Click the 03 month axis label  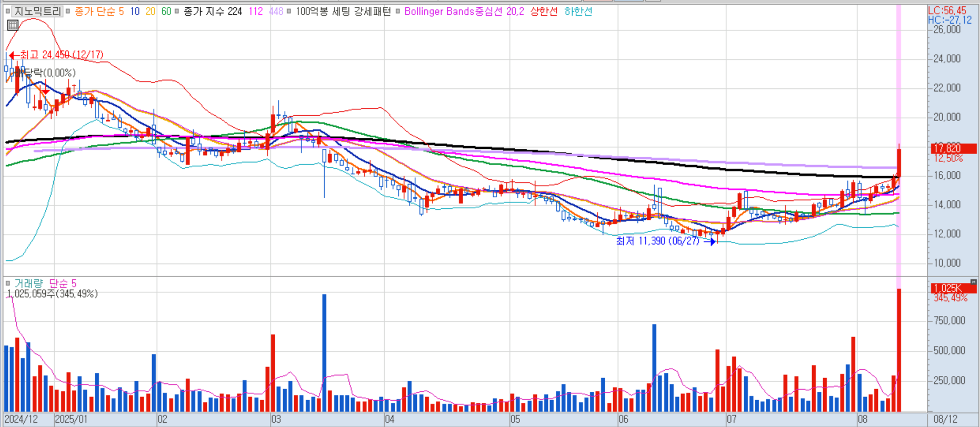click(276, 419)
